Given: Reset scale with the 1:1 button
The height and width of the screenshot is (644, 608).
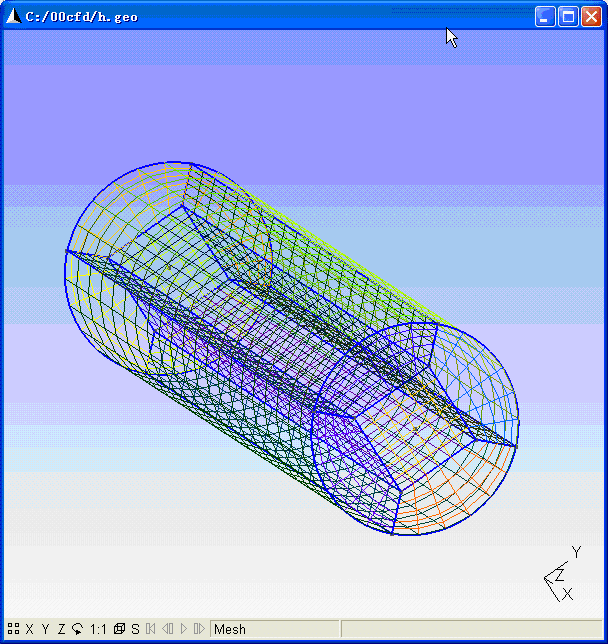Looking at the screenshot, I should 98,629.
